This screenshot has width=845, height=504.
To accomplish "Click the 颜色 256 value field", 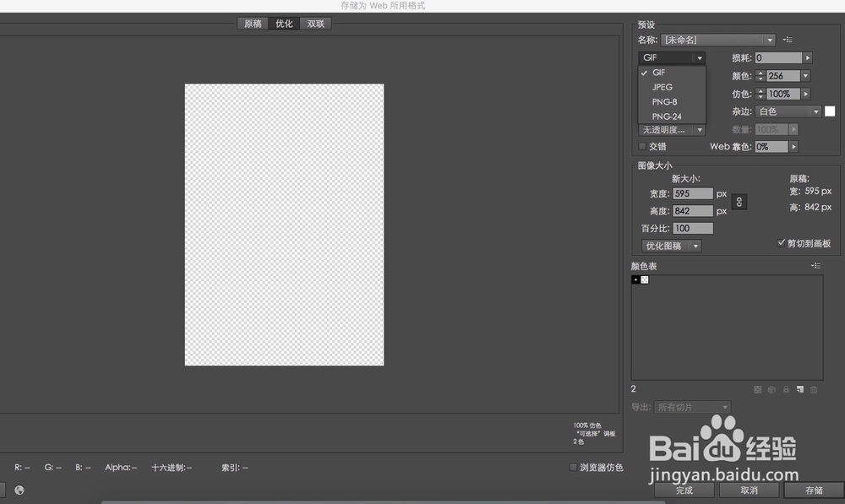I will click(x=783, y=76).
